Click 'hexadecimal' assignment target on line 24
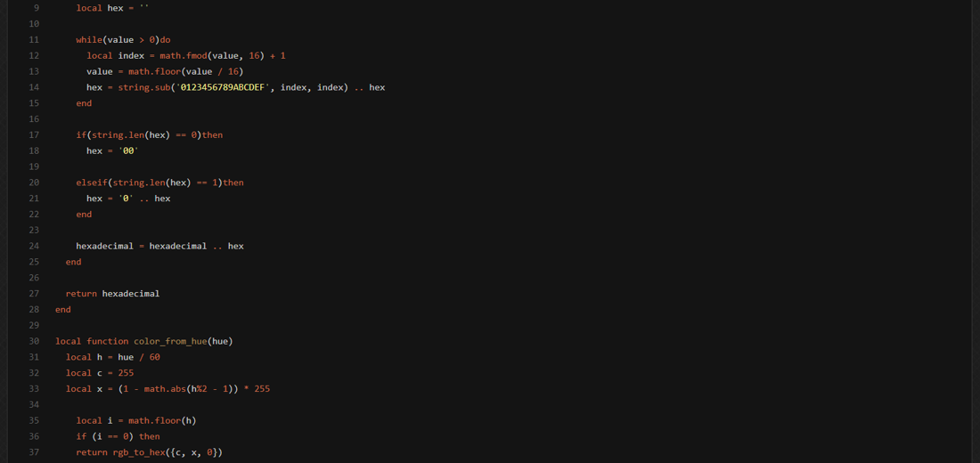 pyautogui.click(x=104, y=246)
